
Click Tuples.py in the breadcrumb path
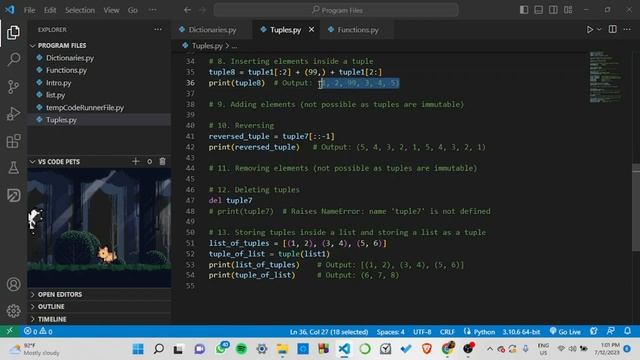207,46
